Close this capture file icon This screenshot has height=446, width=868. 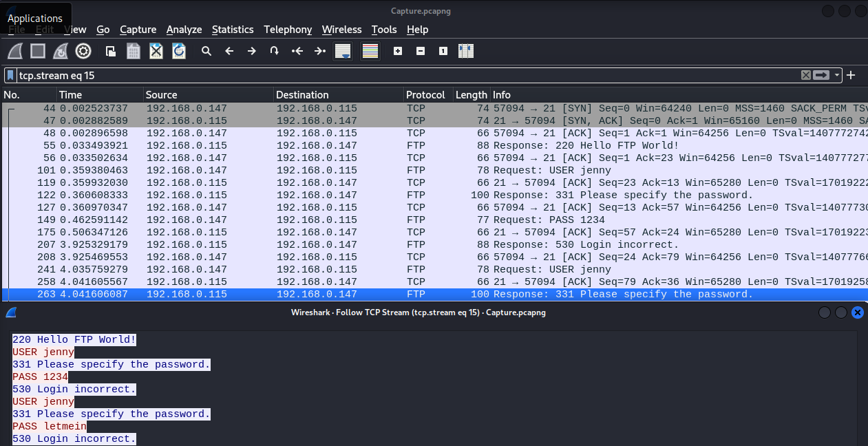[156, 51]
